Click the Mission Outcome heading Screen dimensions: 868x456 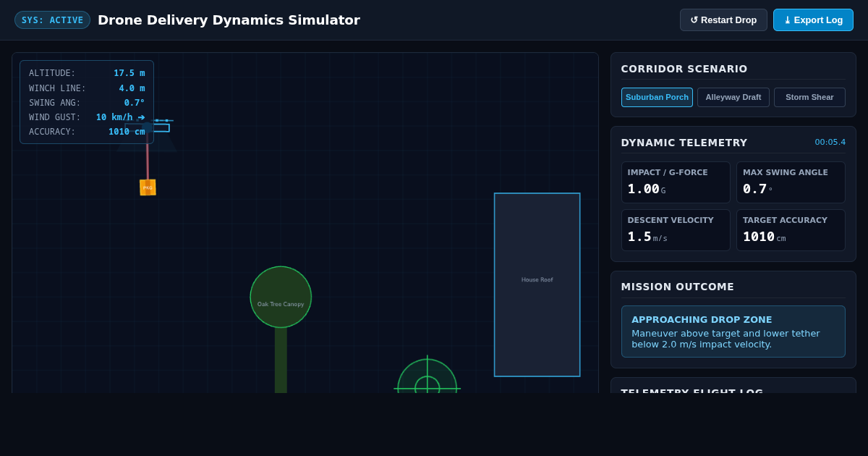678,287
